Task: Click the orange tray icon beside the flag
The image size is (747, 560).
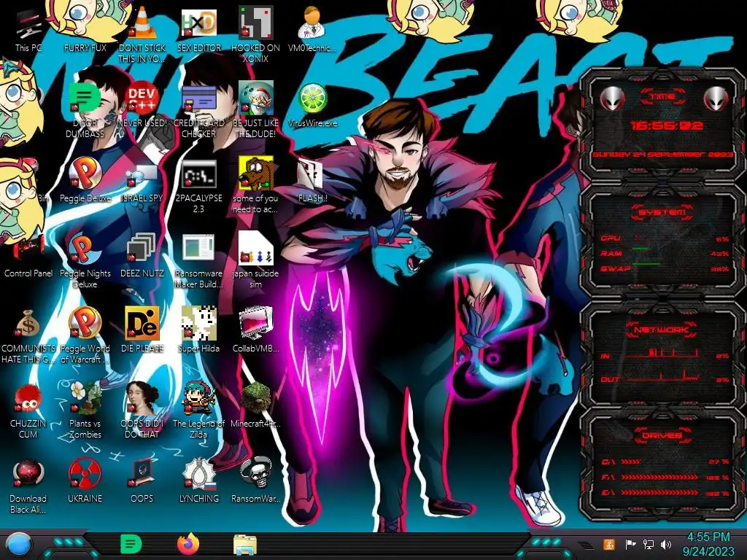Action: click(609, 544)
